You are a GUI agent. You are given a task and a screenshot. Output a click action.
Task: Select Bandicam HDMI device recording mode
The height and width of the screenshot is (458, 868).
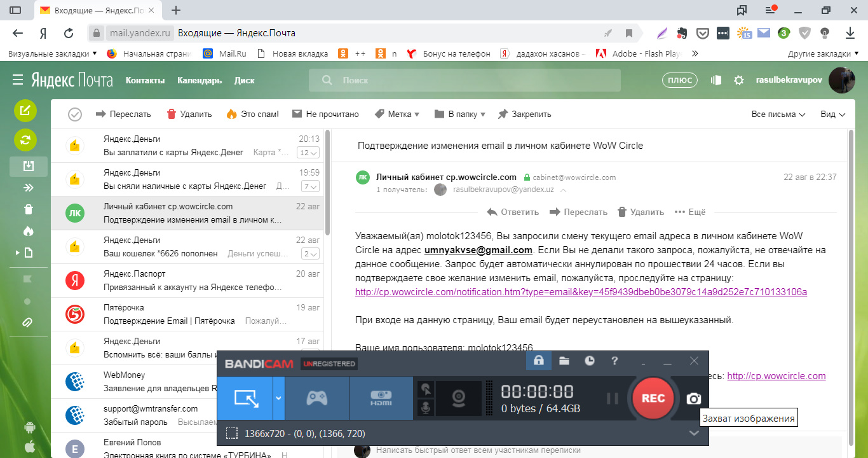click(381, 398)
